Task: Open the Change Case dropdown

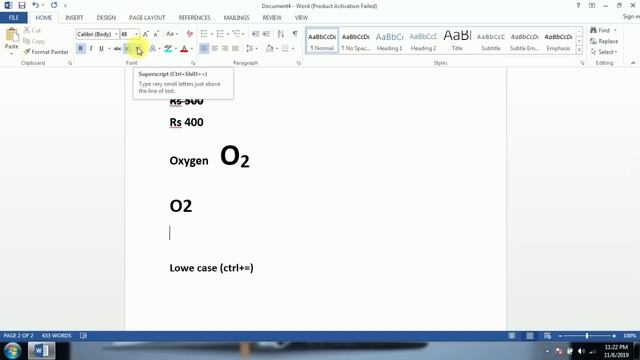Action: tap(172, 34)
